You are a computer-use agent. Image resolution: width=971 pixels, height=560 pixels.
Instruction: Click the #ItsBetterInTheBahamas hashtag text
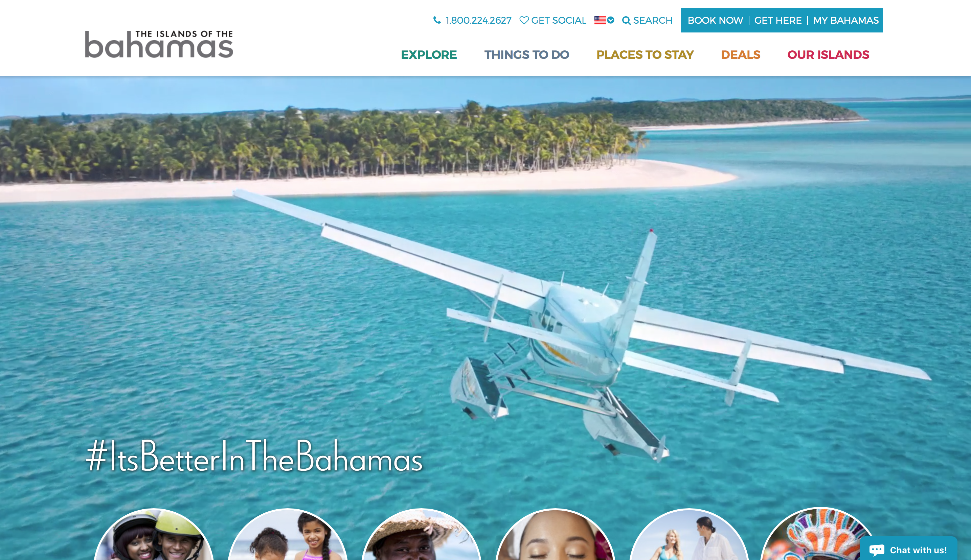[254, 456]
